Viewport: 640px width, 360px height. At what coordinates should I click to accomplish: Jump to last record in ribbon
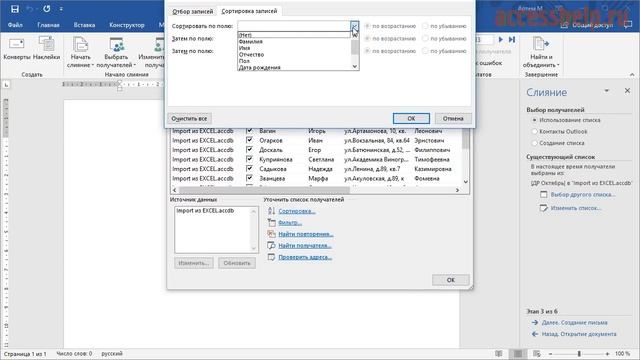click(512, 40)
